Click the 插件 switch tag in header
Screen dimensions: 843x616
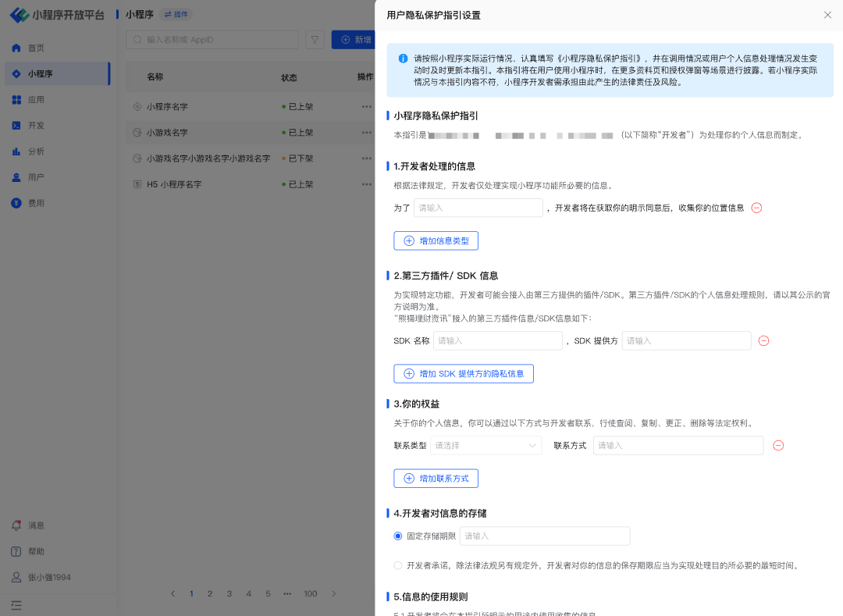click(x=176, y=14)
